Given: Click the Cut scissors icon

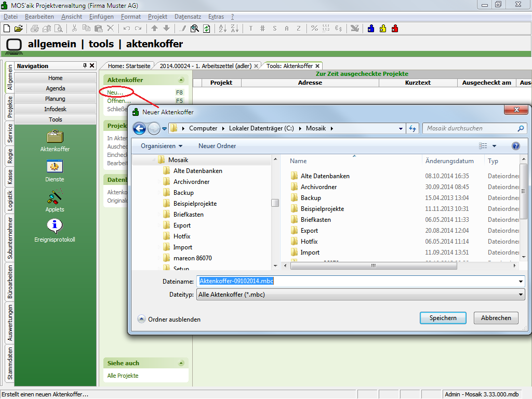Looking at the screenshot, I should (74, 29).
